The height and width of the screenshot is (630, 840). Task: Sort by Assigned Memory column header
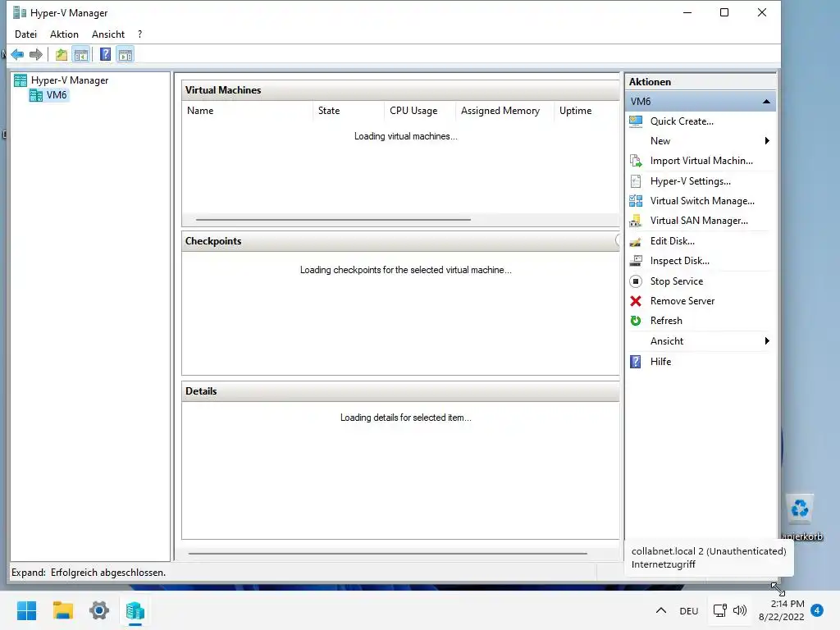[x=504, y=111]
